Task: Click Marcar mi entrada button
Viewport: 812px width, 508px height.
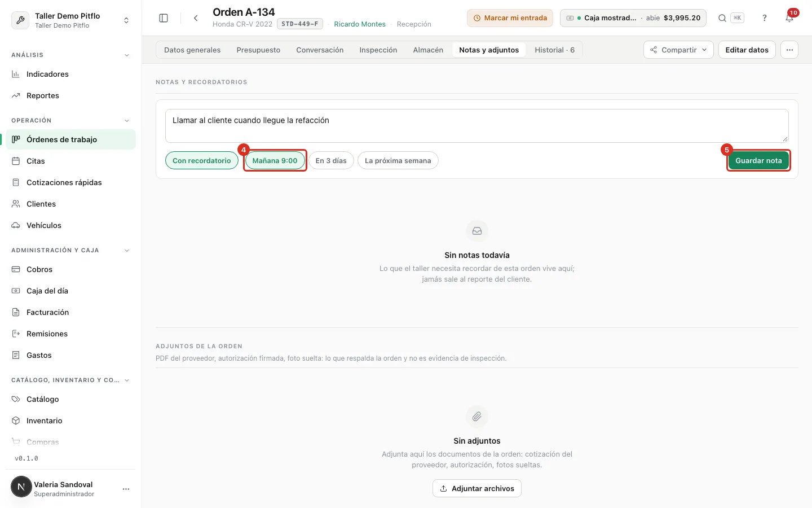Action: tap(510, 18)
